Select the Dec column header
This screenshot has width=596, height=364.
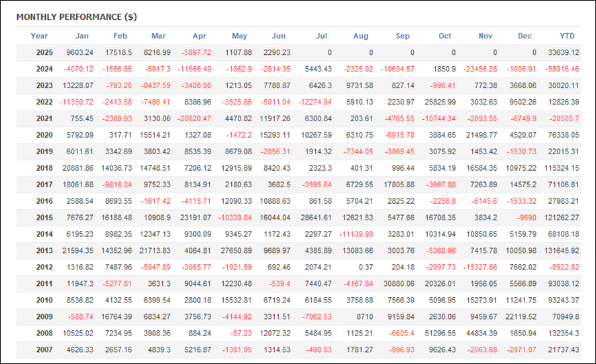tap(524, 36)
